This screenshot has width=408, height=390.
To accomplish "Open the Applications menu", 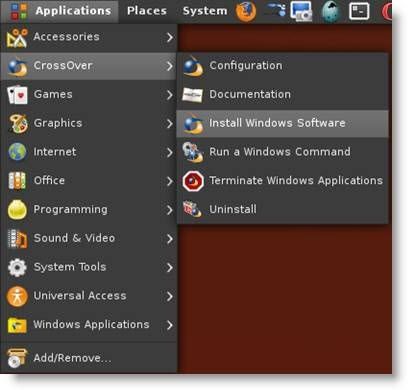I will tap(73, 11).
